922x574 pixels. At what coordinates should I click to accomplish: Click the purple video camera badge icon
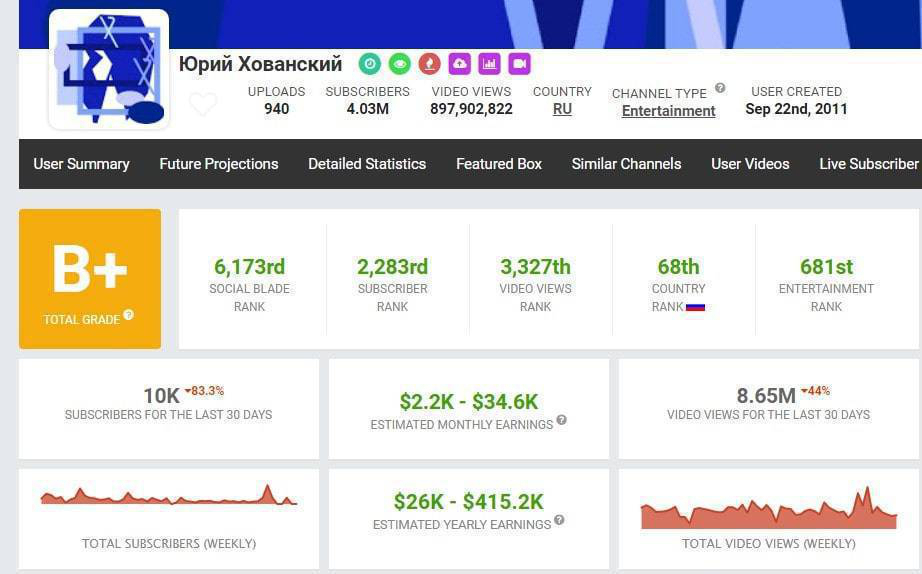(x=519, y=64)
